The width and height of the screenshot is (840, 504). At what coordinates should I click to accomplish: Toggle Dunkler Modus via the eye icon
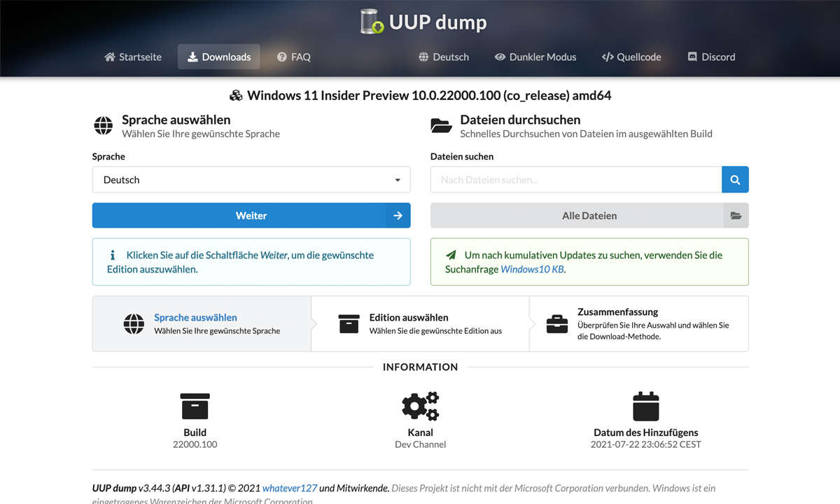pyautogui.click(x=500, y=57)
